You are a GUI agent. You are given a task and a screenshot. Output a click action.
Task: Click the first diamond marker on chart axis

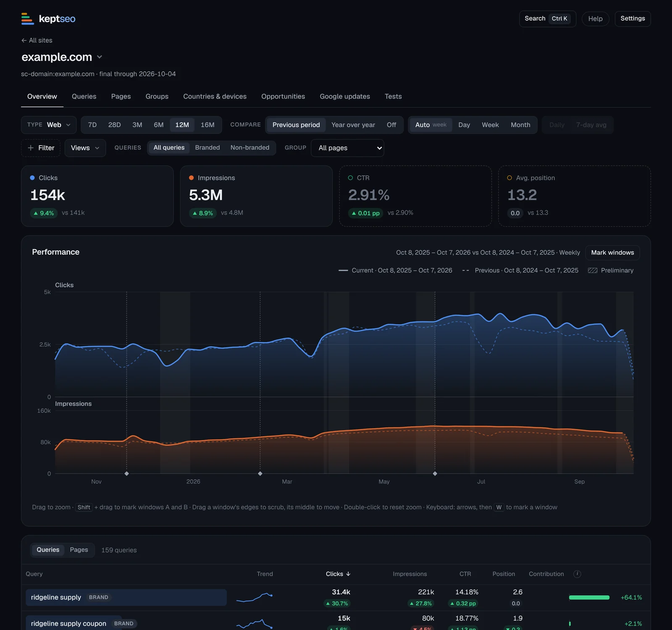126,473
